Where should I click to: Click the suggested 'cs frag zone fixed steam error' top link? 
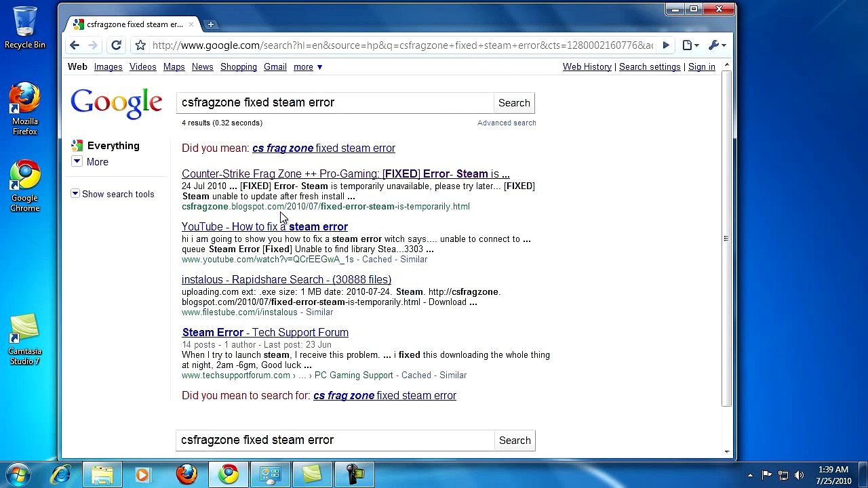(323, 148)
